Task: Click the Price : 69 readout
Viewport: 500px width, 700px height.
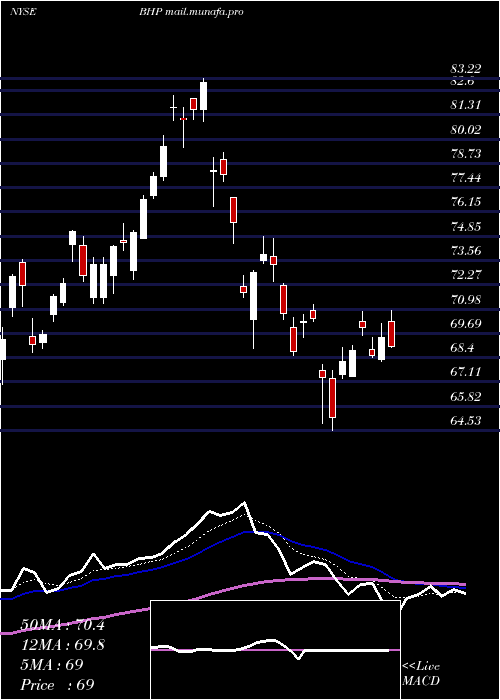Action: tap(58, 685)
